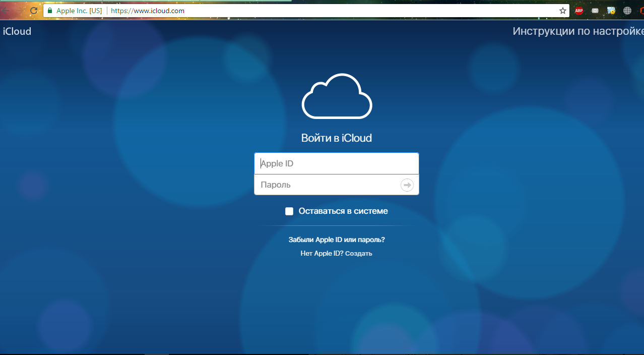Viewport: 644px width, 355px height.
Task: Click the iCloud cloud logo
Action: pos(337,96)
